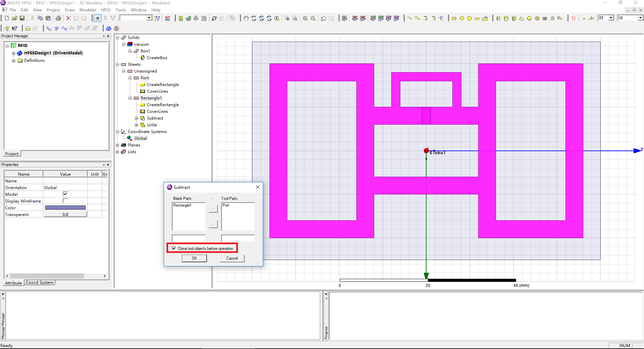Open the Modeler menu

(88, 10)
